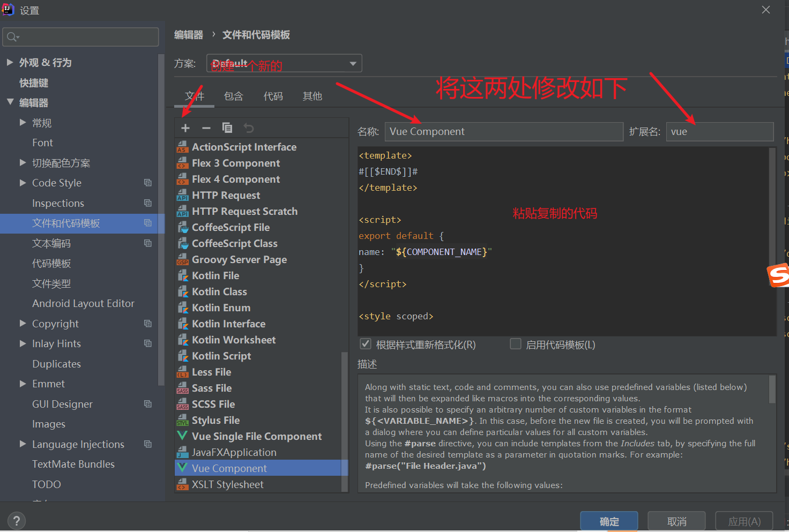
Task: Click the HTTP Request API icon
Action: tap(182, 195)
